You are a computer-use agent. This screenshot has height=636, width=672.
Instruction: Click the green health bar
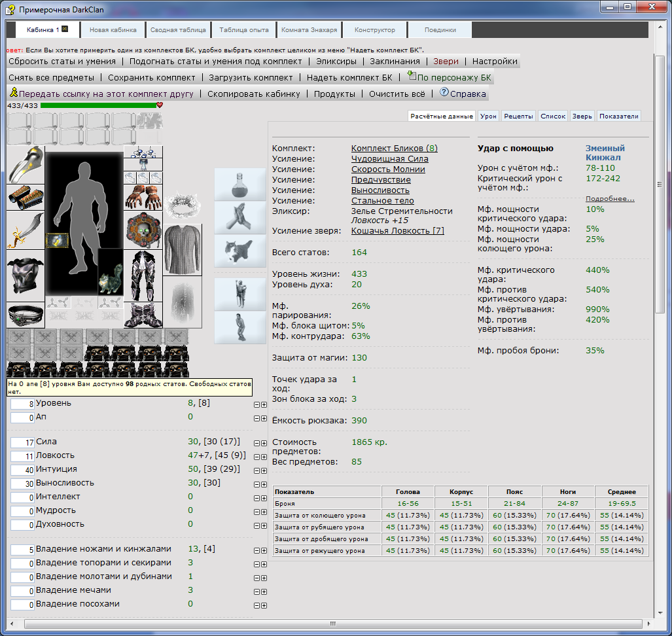[99, 105]
